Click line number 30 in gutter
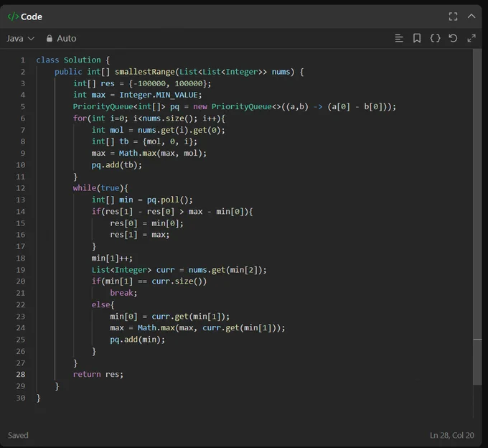The height and width of the screenshot is (448, 488). click(x=21, y=398)
